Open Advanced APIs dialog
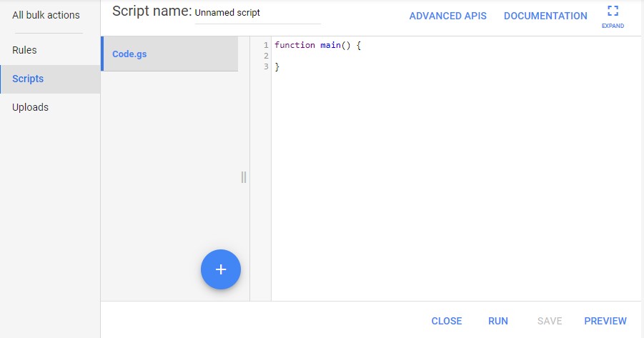 [x=447, y=16]
